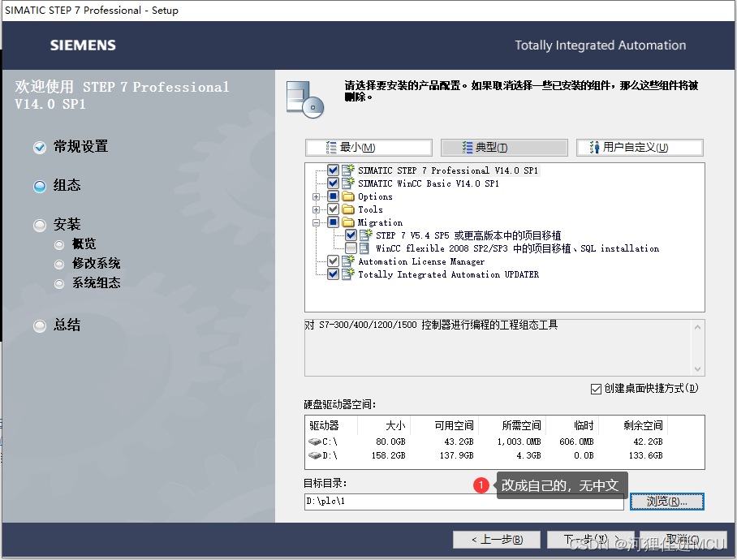Image resolution: width=737 pixels, height=560 pixels.
Task: Proceed with 下一步(N) button
Action: [x=590, y=540]
